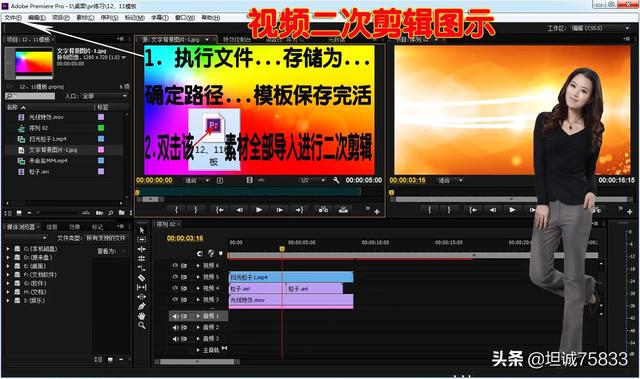Mute Audio 2 track speaker icon
The image size is (640, 379).
[175, 327]
